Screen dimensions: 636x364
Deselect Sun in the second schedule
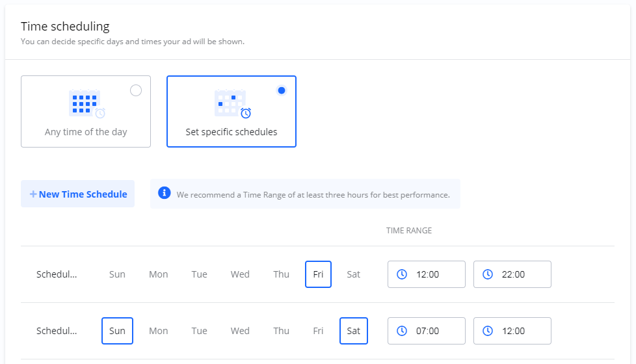[x=117, y=331]
